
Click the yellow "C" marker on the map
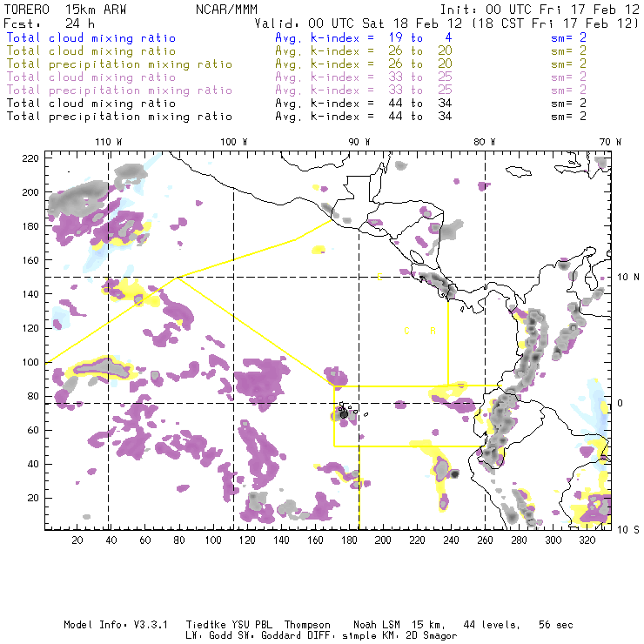406,331
